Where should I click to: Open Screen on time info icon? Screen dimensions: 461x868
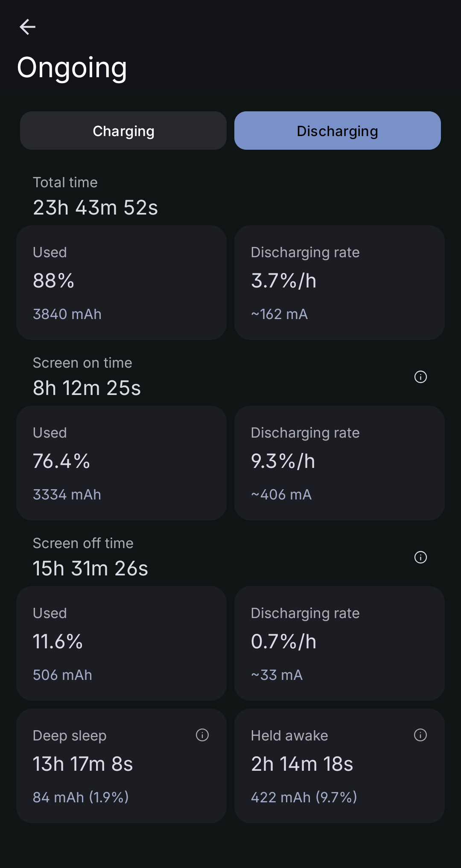[420, 377]
